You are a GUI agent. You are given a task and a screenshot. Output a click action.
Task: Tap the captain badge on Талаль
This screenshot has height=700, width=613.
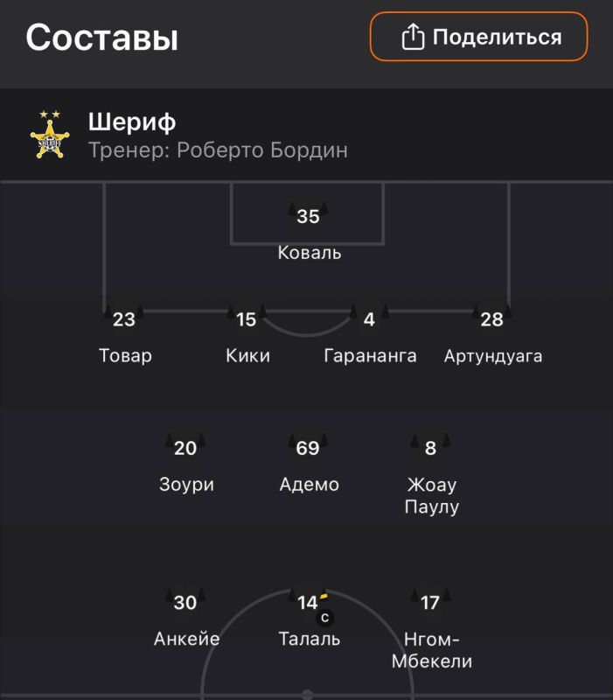(324, 619)
